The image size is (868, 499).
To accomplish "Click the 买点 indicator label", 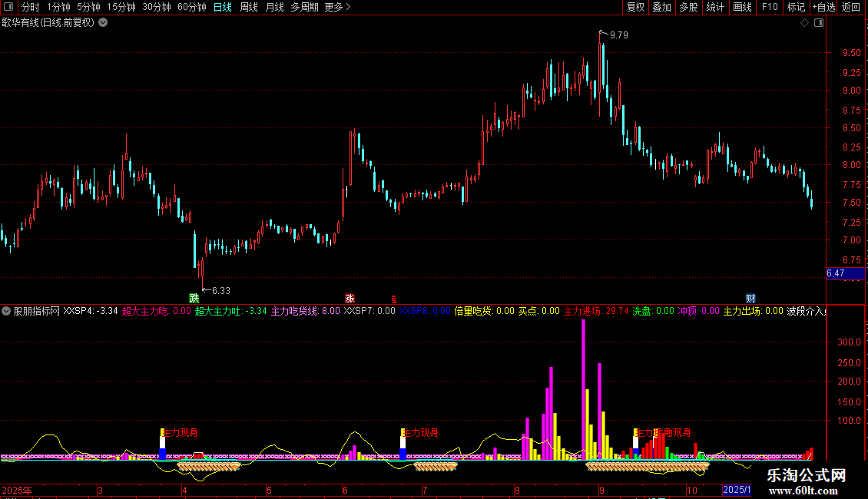I will point(539,312).
